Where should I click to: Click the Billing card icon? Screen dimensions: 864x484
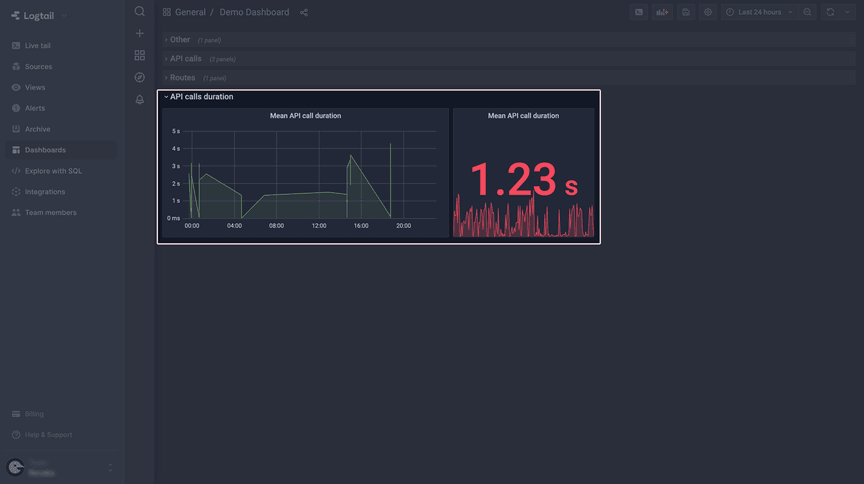(x=16, y=414)
